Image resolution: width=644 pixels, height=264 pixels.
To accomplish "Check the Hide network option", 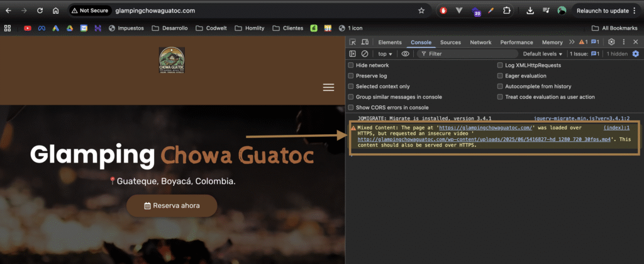I will click(x=351, y=66).
